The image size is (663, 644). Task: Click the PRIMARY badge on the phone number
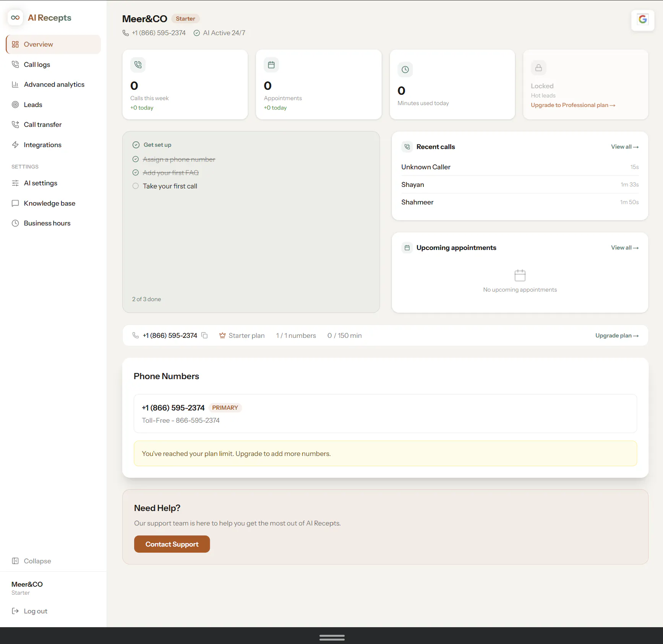click(225, 408)
